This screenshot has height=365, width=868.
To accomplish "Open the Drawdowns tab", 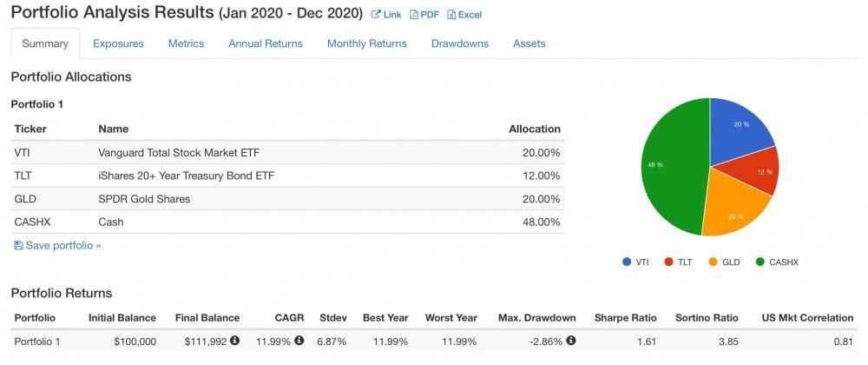I will coord(460,43).
